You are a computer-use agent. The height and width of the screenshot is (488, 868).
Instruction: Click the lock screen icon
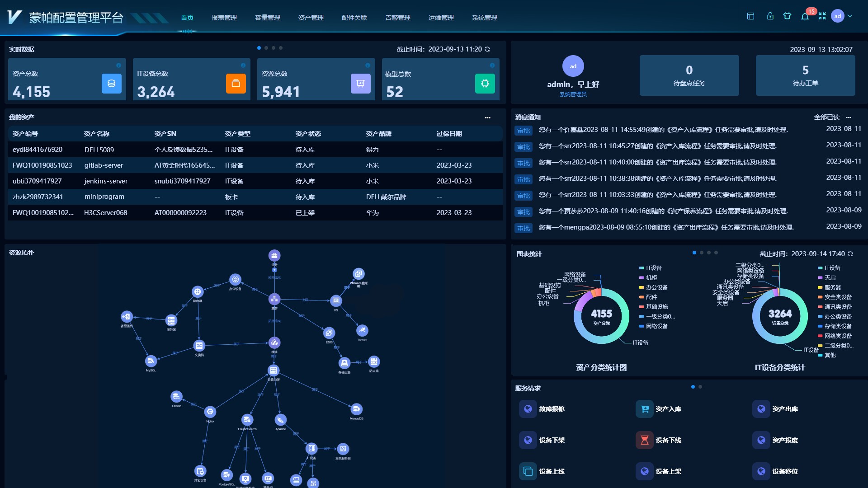coord(770,16)
